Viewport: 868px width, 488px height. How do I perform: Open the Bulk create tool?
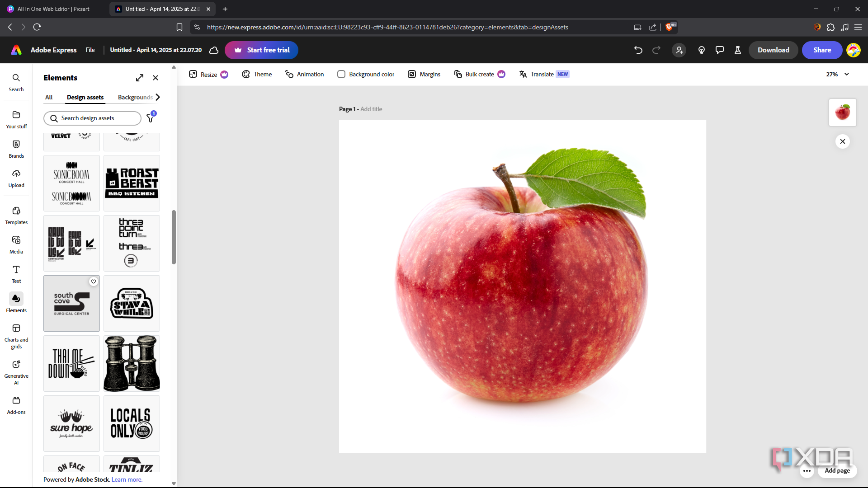pyautogui.click(x=480, y=74)
